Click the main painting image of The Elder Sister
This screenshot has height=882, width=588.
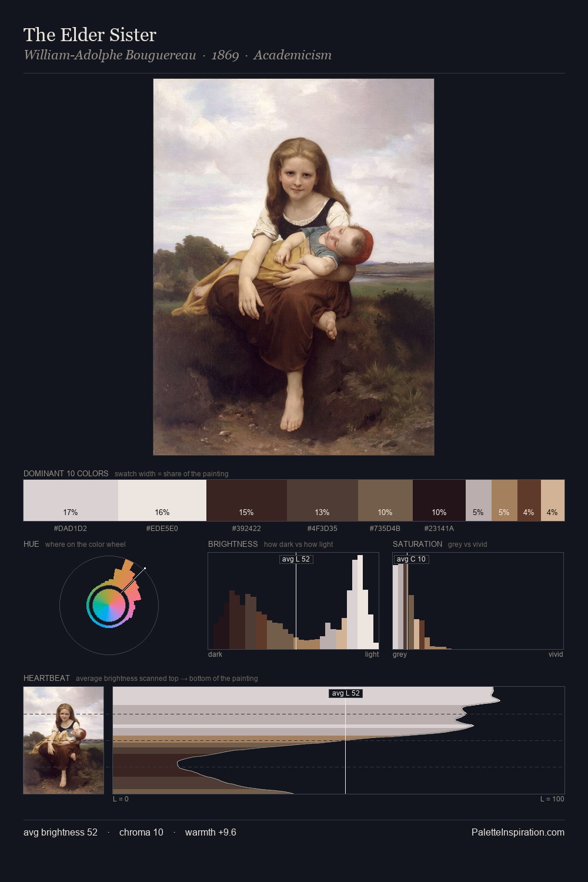pos(293,267)
